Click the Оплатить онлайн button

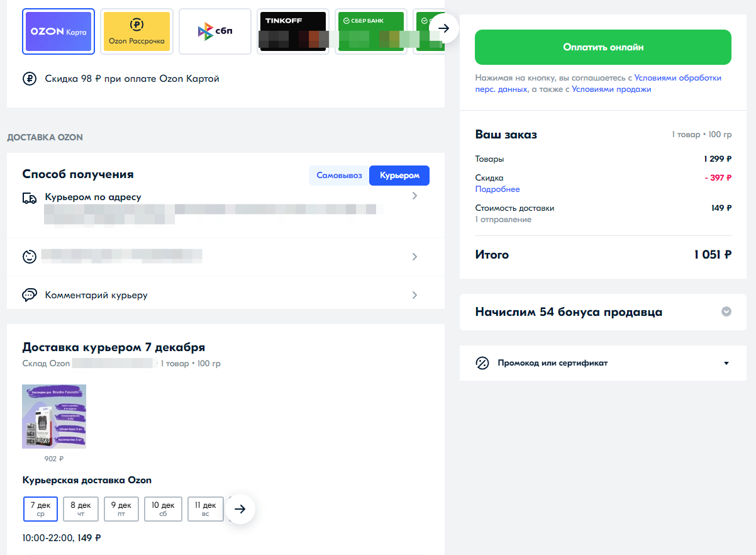(603, 47)
